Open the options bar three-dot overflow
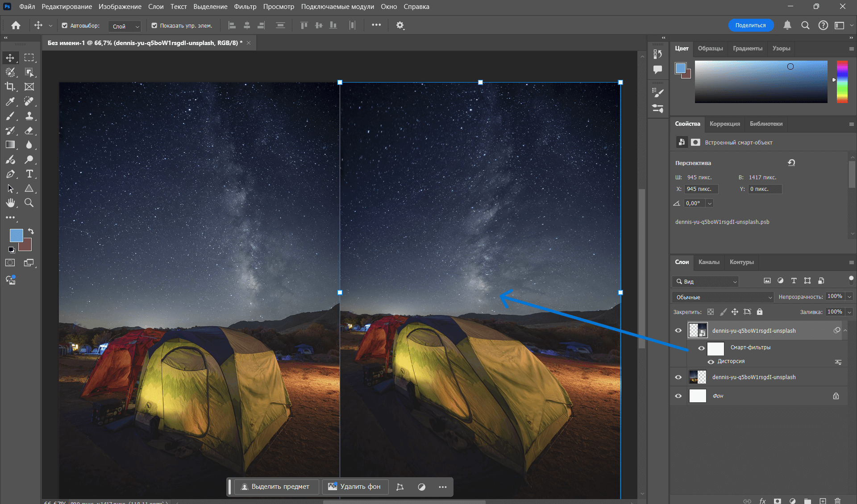This screenshot has height=504, width=857. (x=376, y=25)
